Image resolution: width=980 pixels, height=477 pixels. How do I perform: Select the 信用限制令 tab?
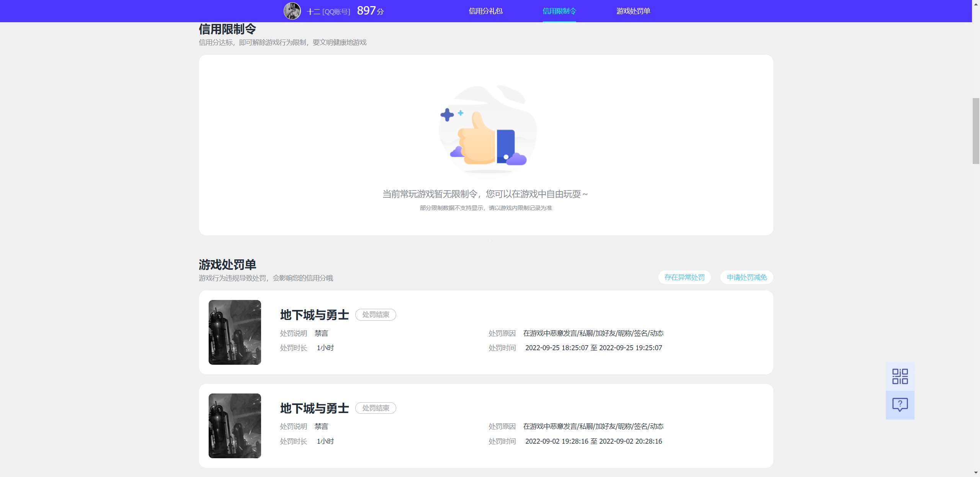pos(559,11)
